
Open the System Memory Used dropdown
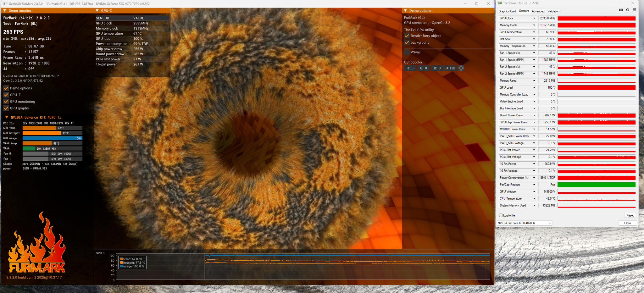(x=534, y=205)
